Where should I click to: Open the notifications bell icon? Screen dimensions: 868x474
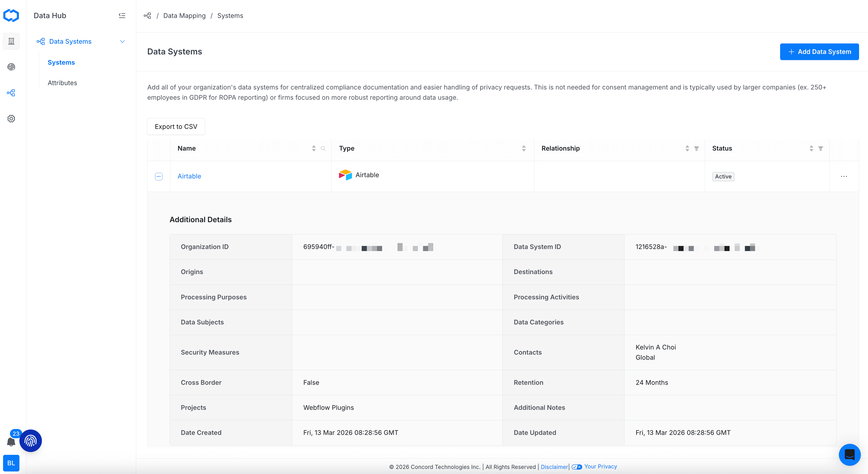[x=11, y=442]
